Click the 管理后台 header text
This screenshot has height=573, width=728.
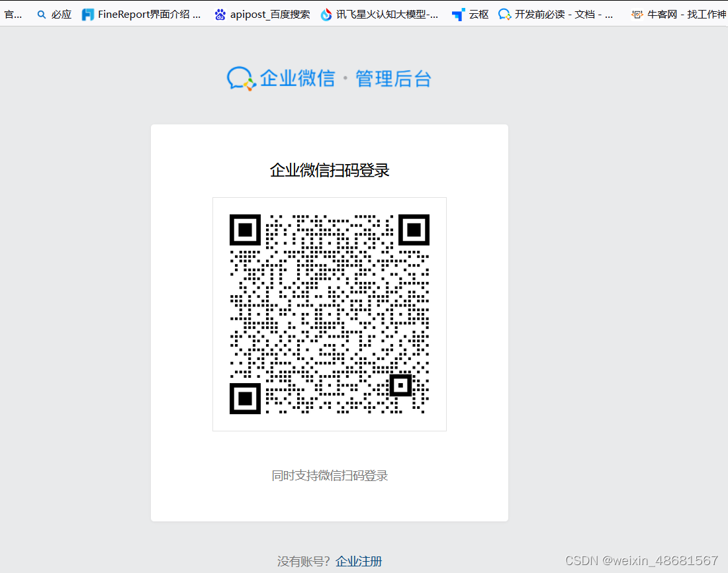tap(393, 79)
